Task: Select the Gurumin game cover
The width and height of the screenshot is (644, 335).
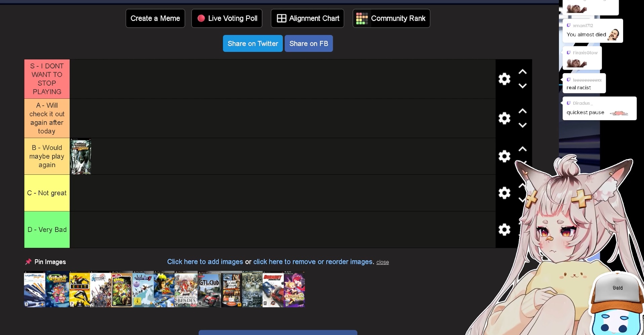Action: tap(57, 289)
